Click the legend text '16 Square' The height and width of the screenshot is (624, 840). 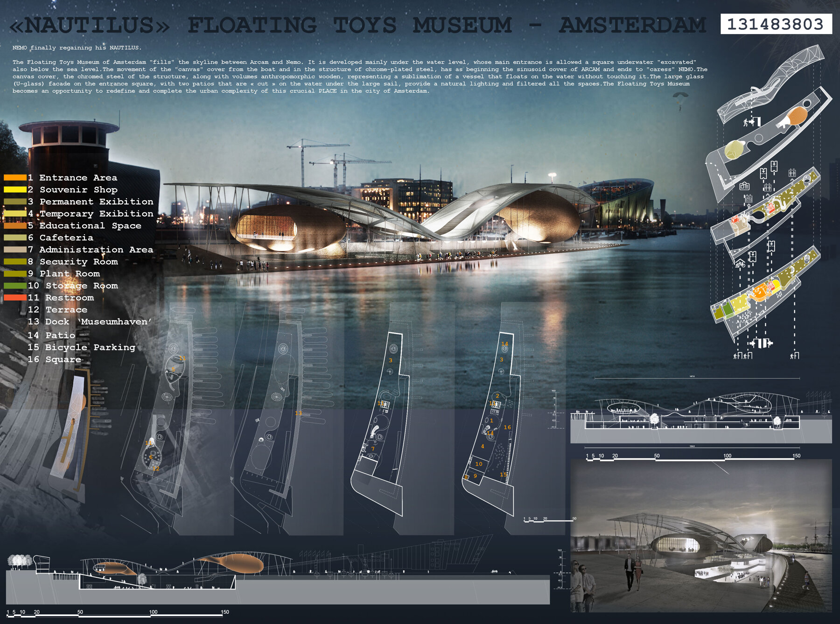click(54, 359)
